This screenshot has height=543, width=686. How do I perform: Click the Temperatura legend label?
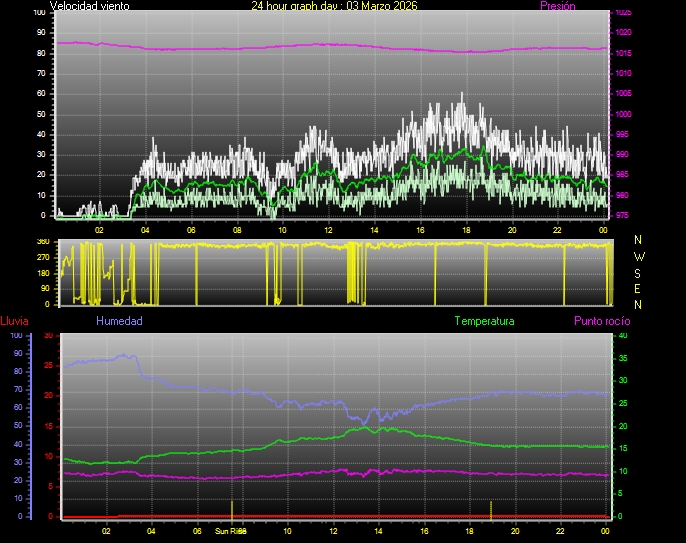484,321
